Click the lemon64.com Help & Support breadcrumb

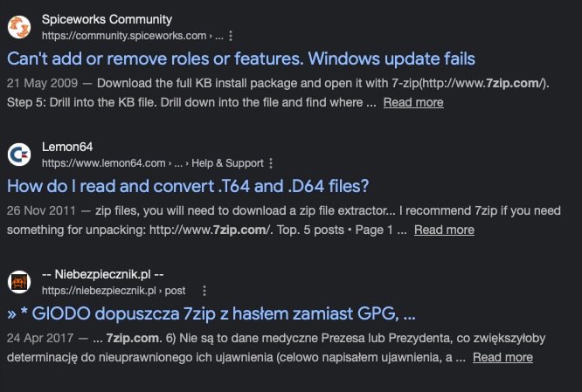153,163
